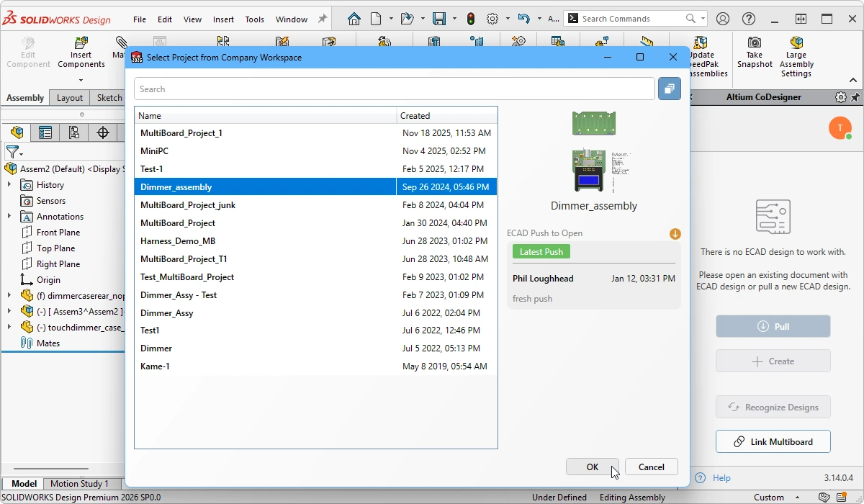
Task: Click the Open document icon
Action: click(x=408, y=19)
